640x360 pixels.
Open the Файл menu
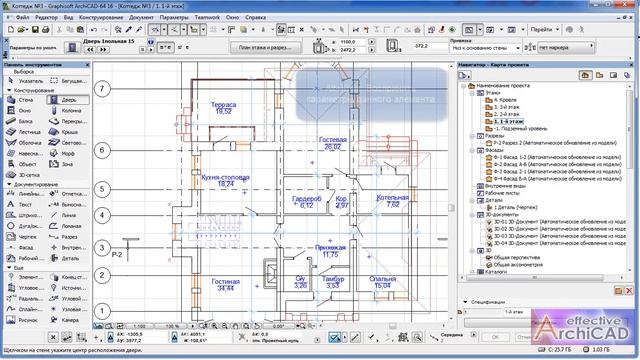pyautogui.click(x=22, y=18)
